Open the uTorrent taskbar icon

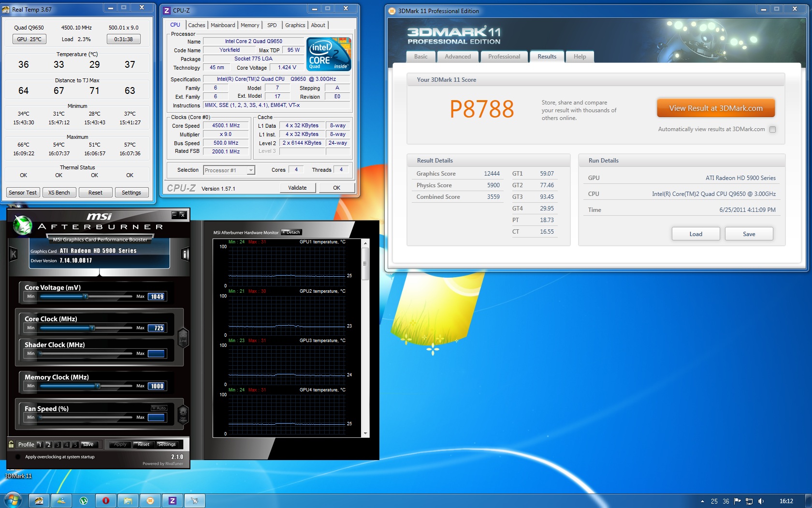coord(84,501)
